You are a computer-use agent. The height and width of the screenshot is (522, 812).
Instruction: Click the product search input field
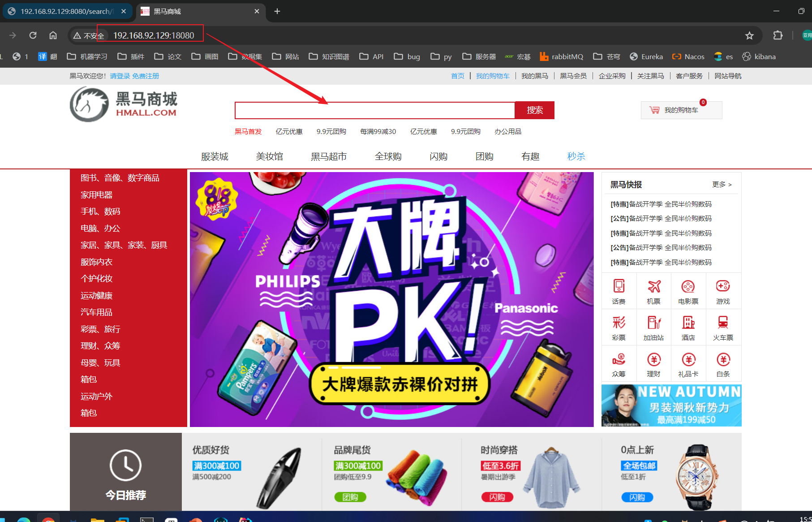click(375, 110)
